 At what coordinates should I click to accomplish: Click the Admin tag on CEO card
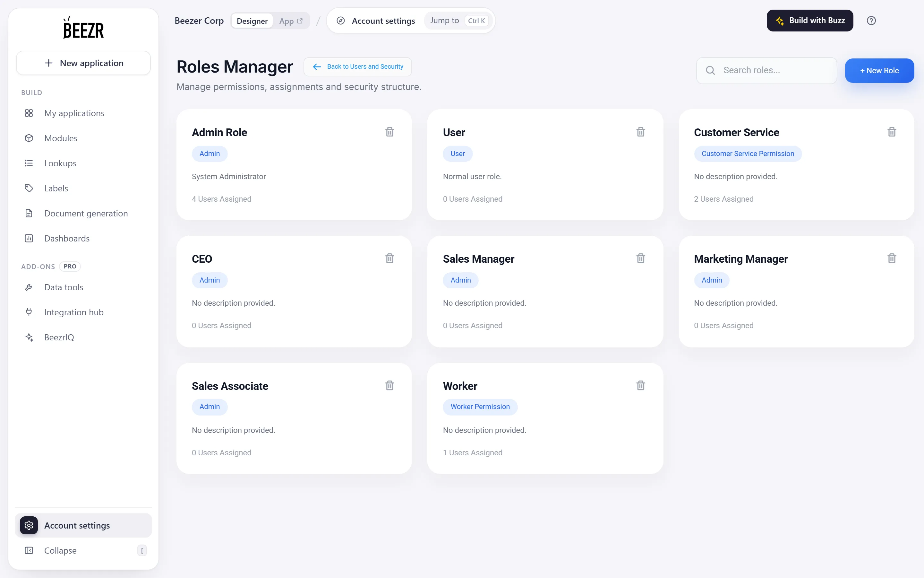210,280
